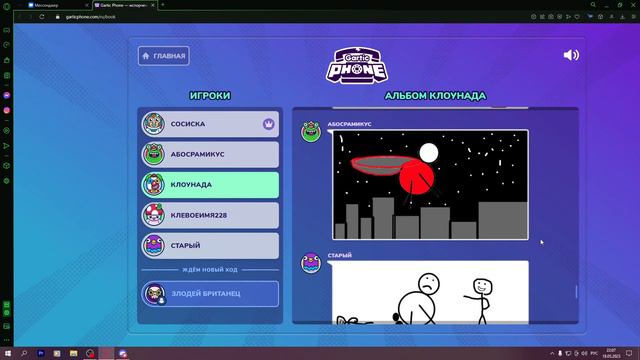
Task: Close the Gartic Phone browser tab
Action: [x=153, y=5]
